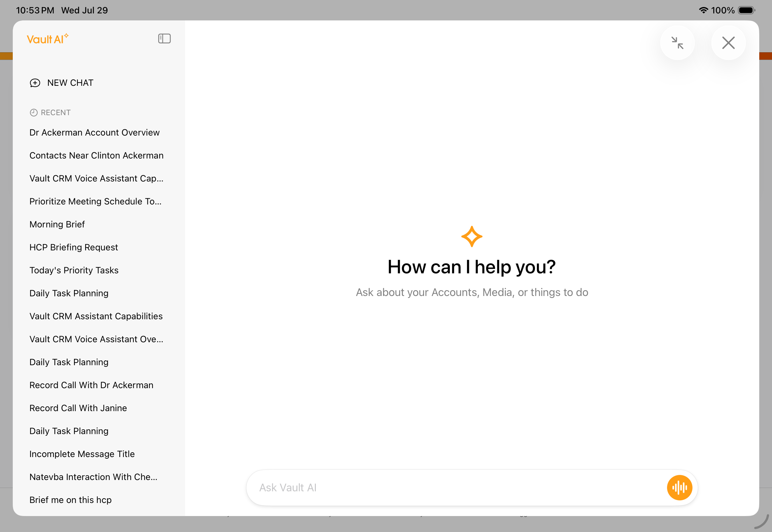This screenshot has height=532, width=772.
Task: Click the Vault AI logo
Action: tap(48, 39)
